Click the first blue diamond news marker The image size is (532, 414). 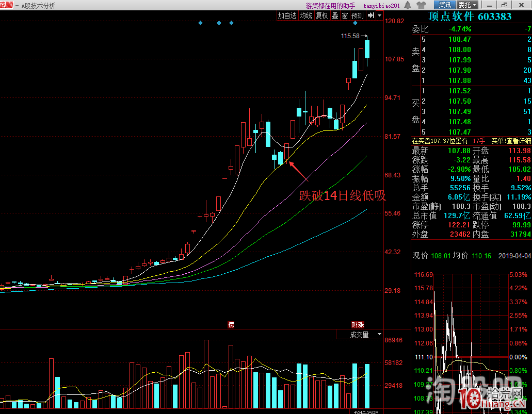tap(201, 23)
